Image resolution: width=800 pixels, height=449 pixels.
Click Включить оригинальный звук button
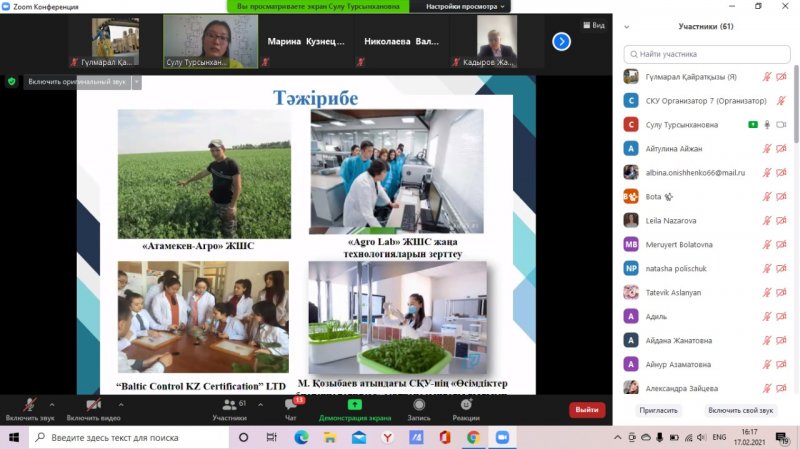(x=77, y=82)
